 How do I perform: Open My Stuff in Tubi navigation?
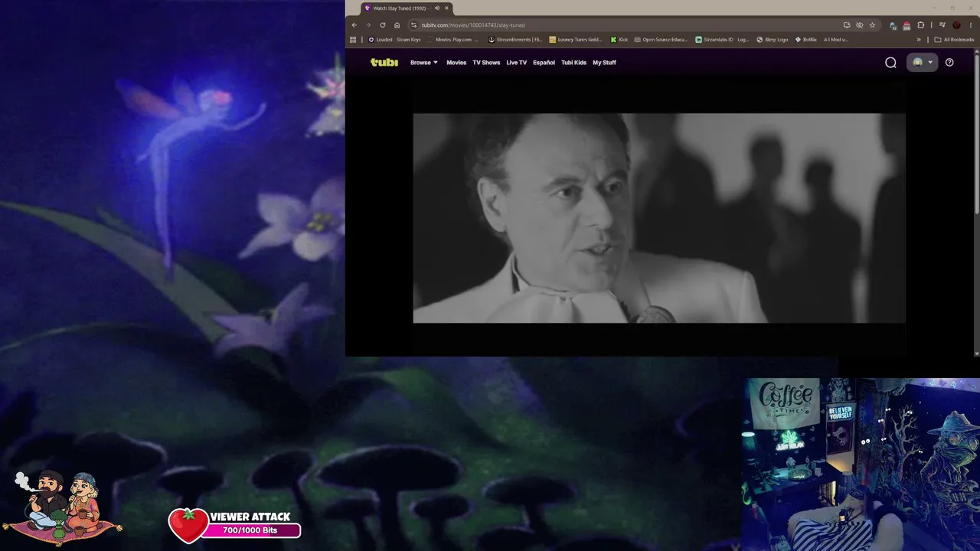tap(604, 63)
